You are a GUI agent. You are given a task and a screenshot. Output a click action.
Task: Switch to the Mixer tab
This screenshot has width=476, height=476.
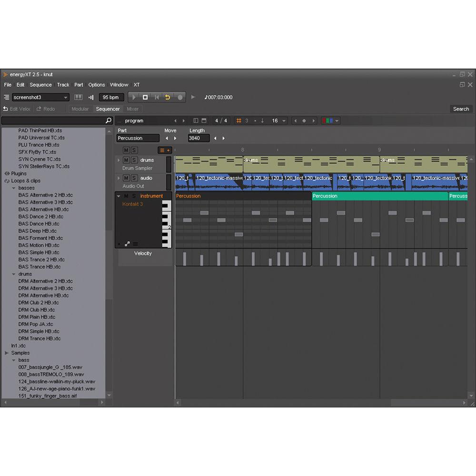click(x=132, y=109)
